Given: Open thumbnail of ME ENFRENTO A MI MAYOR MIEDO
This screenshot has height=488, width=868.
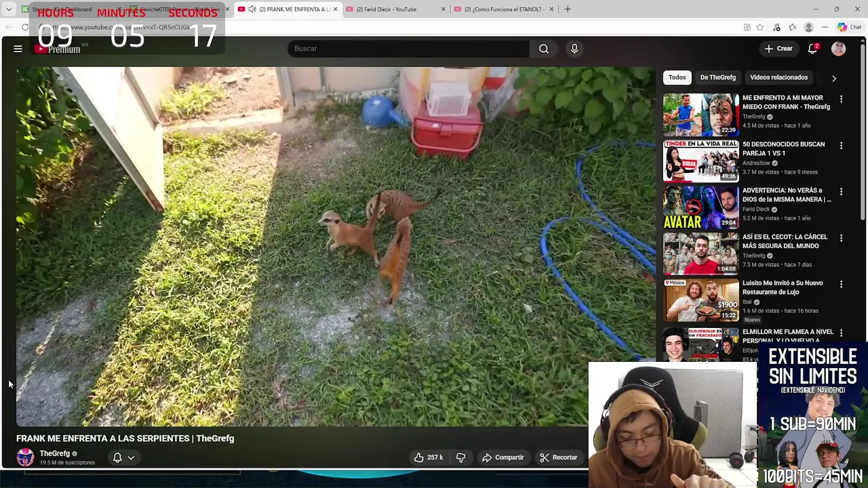Looking at the screenshot, I should [701, 115].
